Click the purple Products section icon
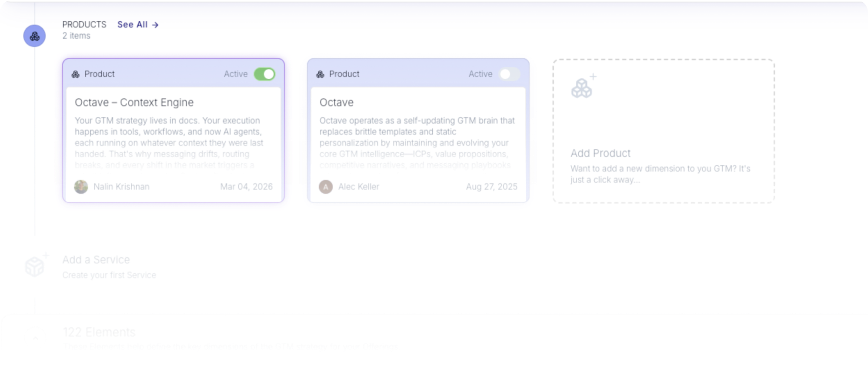The height and width of the screenshot is (383, 868). pyautogui.click(x=34, y=36)
